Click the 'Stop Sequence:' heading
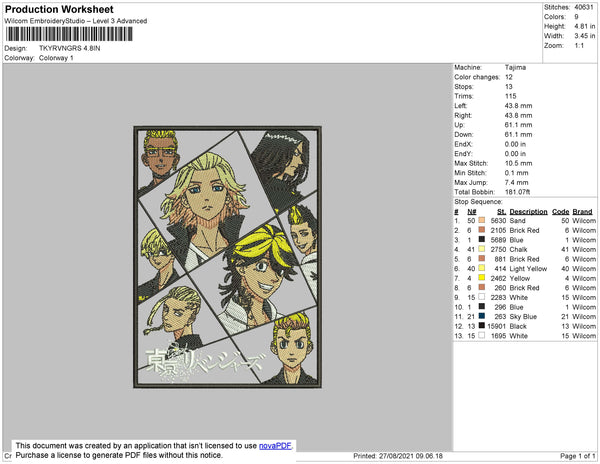 [478, 202]
